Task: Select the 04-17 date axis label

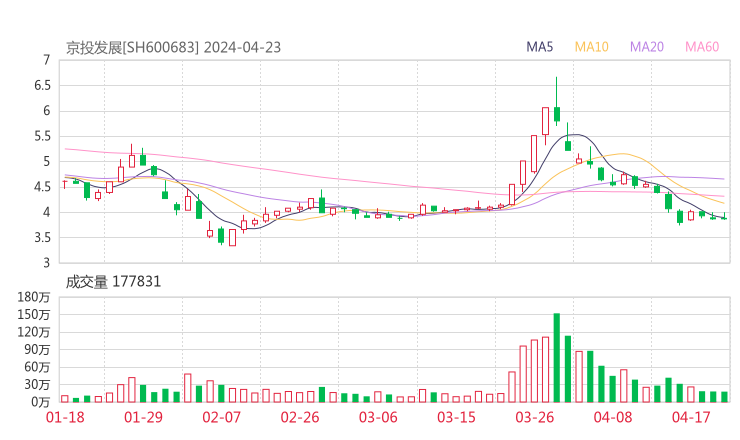Action: [x=691, y=417]
